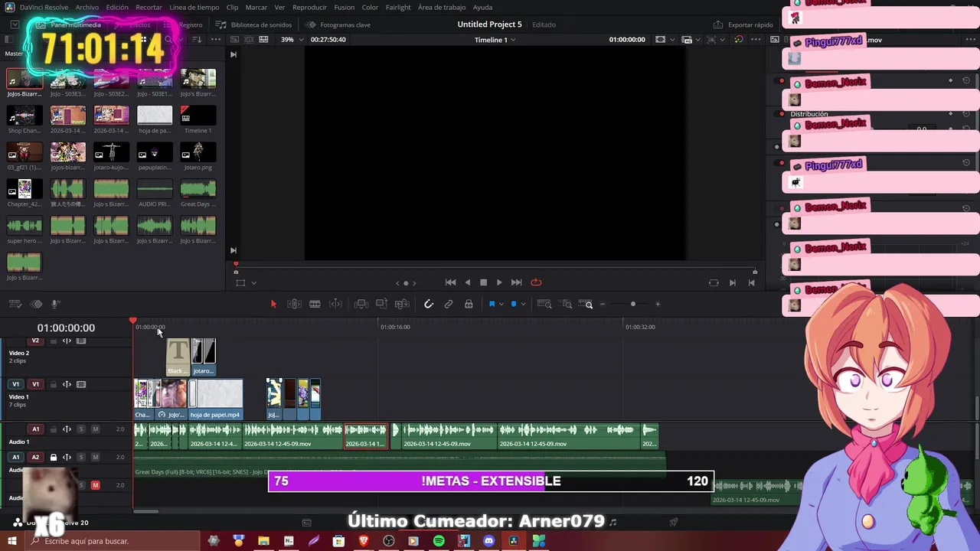980x551 pixels.
Task: Open the Edición menu
Action: tap(117, 7)
